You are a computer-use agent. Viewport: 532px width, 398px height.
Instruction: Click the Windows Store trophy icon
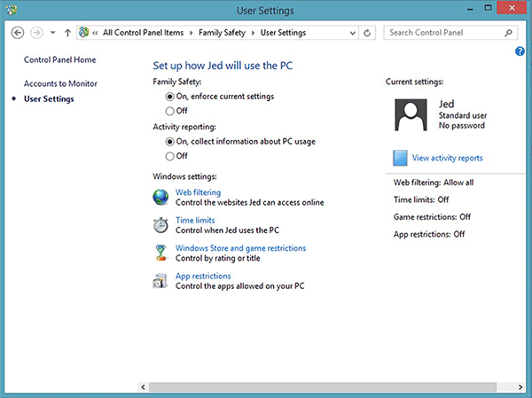pos(160,254)
